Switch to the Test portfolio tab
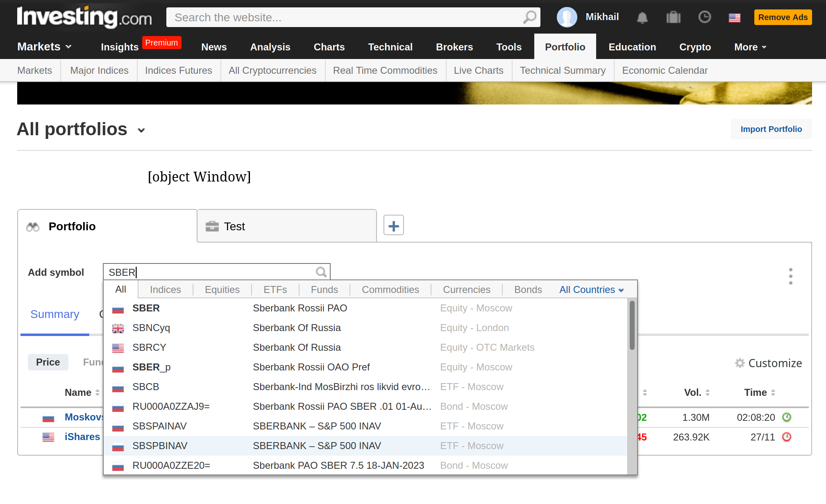 (287, 226)
